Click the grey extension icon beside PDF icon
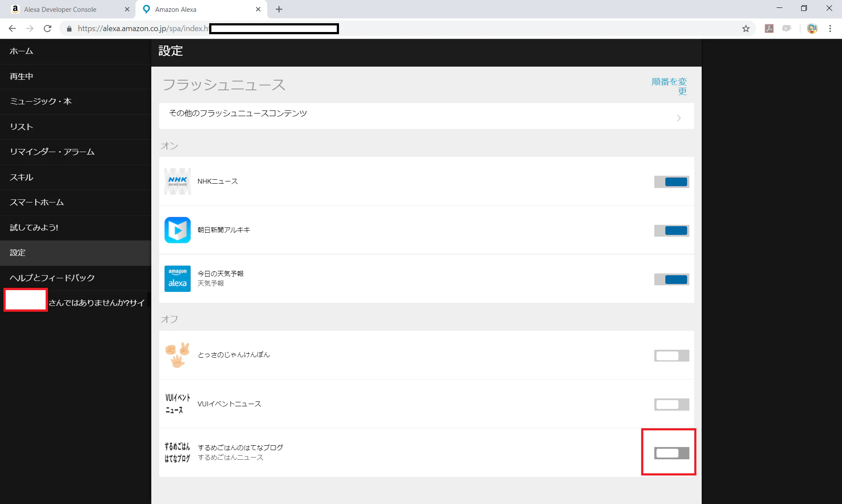Image resolution: width=842 pixels, height=504 pixels. [x=787, y=28]
